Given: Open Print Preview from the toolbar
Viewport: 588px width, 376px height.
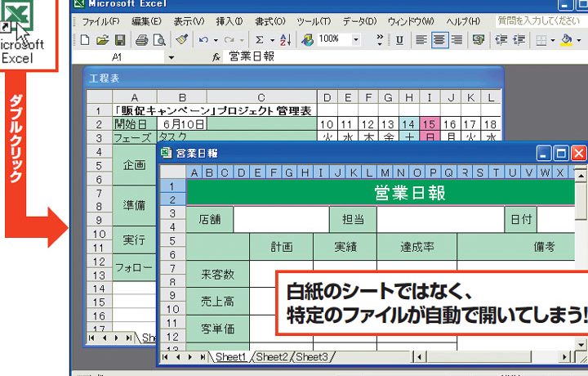Looking at the screenshot, I should click(160, 40).
